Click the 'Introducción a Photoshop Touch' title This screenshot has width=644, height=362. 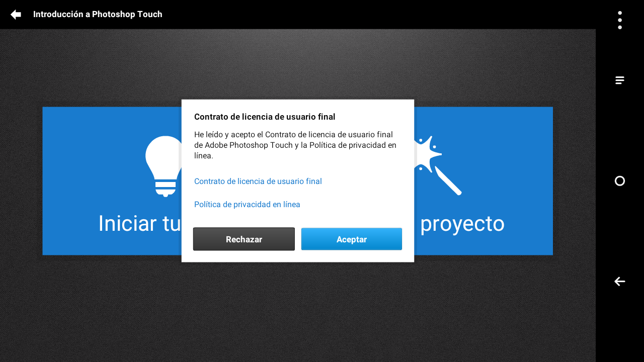point(98,14)
